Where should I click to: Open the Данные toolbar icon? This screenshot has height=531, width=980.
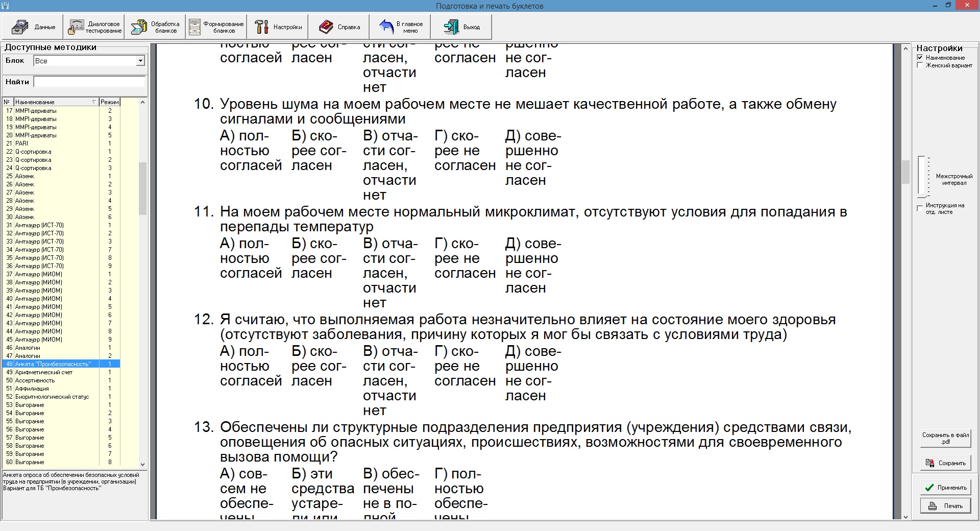[x=20, y=27]
